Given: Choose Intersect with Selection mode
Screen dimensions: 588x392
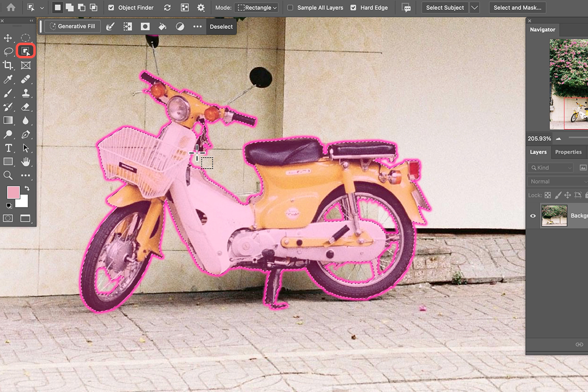Looking at the screenshot, I should coord(93,8).
